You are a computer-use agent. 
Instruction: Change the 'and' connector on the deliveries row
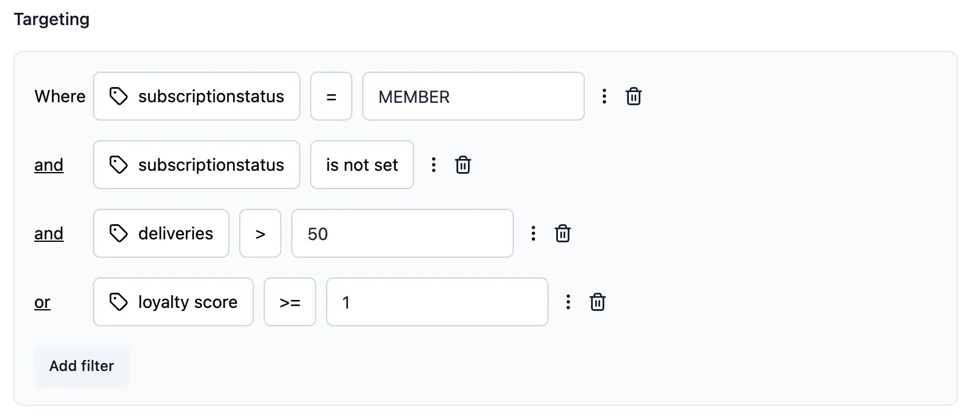click(x=49, y=233)
